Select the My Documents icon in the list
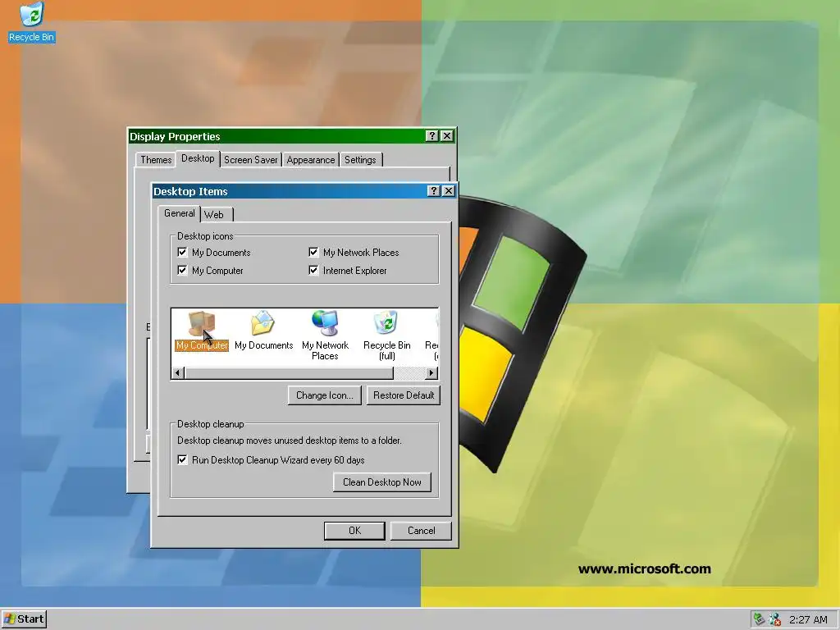The width and height of the screenshot is (840, 630). click(x=263, y=331)
